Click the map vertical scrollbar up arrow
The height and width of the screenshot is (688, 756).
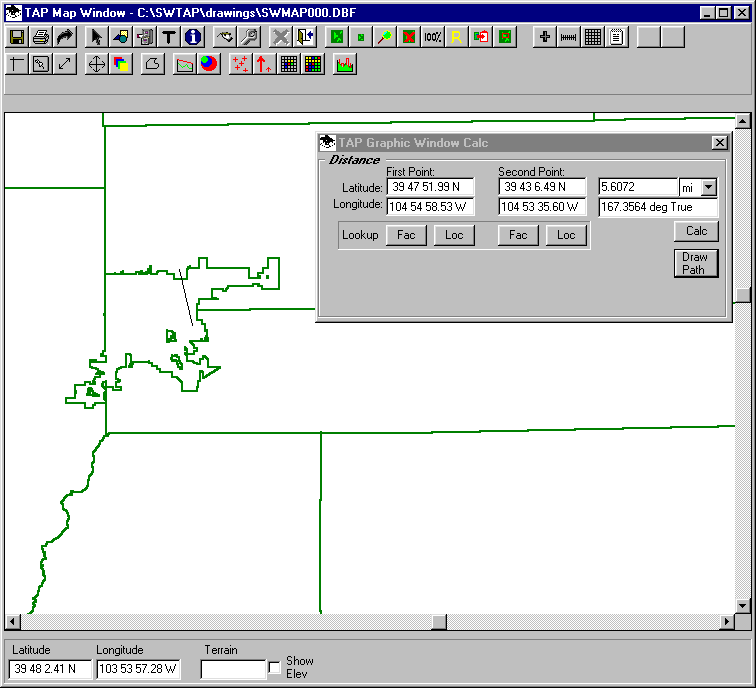coord(742,121)
